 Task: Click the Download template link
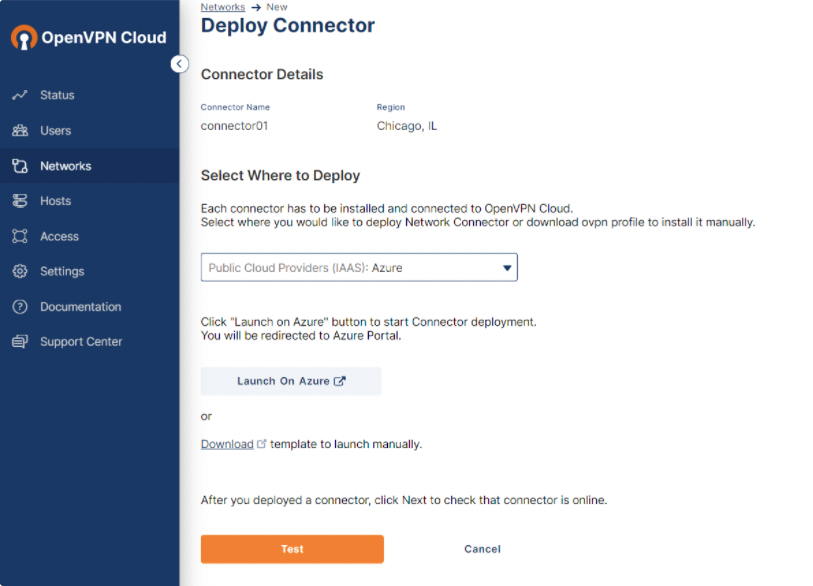[227, 444]
